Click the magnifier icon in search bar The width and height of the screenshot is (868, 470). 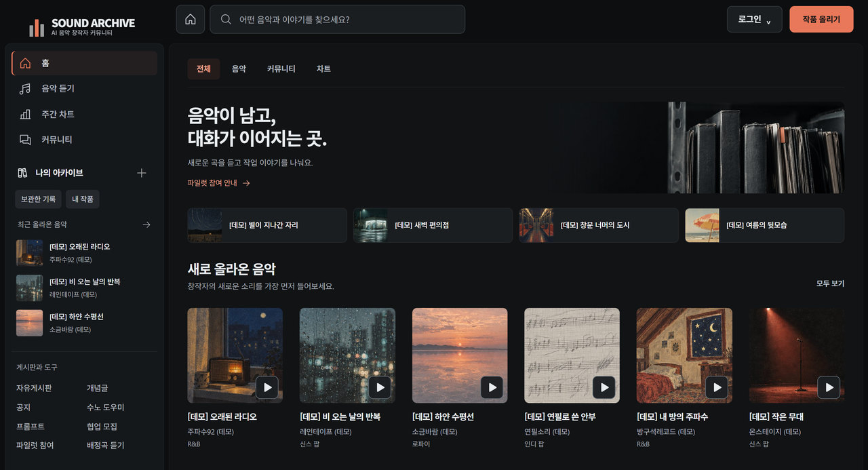click(226, 19)
